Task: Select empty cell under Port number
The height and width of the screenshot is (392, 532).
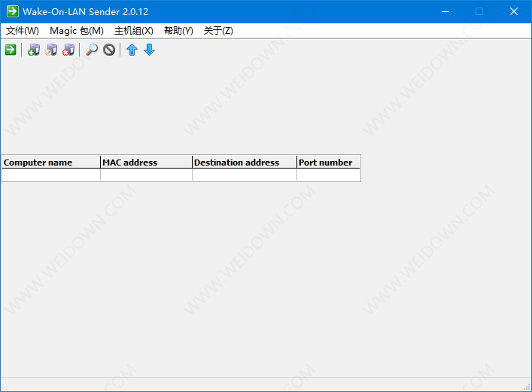Action: tap(328, 175)
